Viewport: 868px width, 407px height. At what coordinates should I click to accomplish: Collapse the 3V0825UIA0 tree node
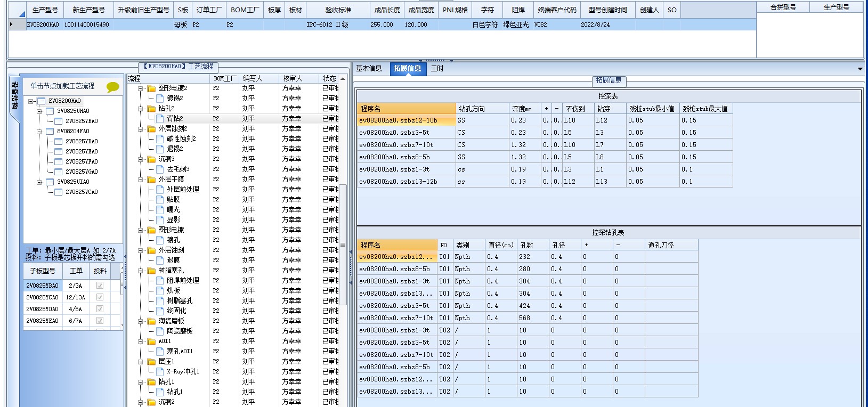(40, 182)
